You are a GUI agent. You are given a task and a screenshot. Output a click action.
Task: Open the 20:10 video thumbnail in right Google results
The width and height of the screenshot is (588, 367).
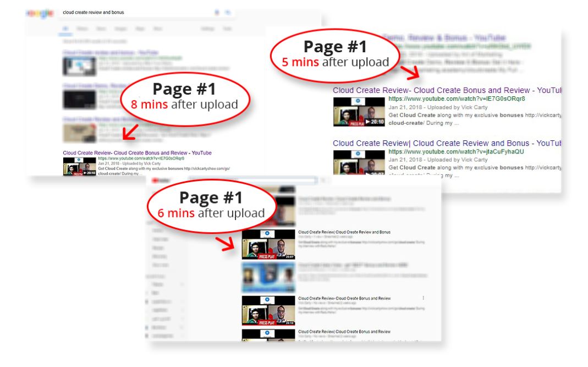[x=359, y=112]
